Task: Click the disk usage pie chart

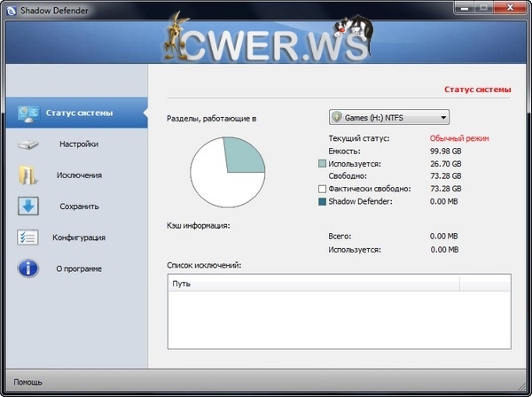Action: 228,173
